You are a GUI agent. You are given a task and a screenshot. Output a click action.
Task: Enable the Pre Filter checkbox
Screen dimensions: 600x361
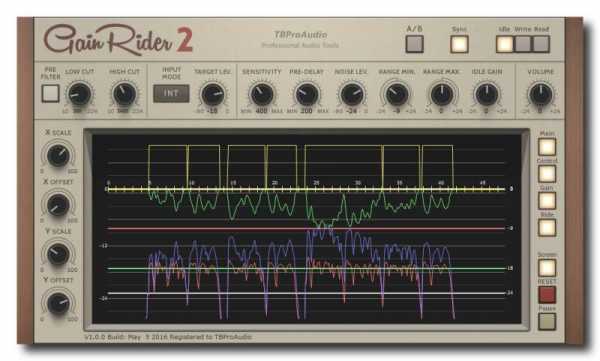(x=51, y=93)
